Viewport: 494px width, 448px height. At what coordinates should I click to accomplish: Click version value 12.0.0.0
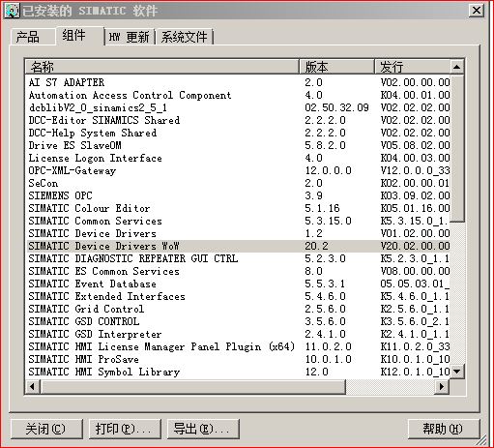[x=328, y=170]
